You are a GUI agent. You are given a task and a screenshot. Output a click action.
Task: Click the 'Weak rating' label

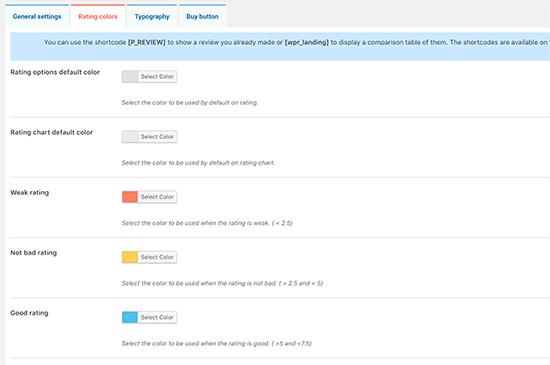(29, 192)
